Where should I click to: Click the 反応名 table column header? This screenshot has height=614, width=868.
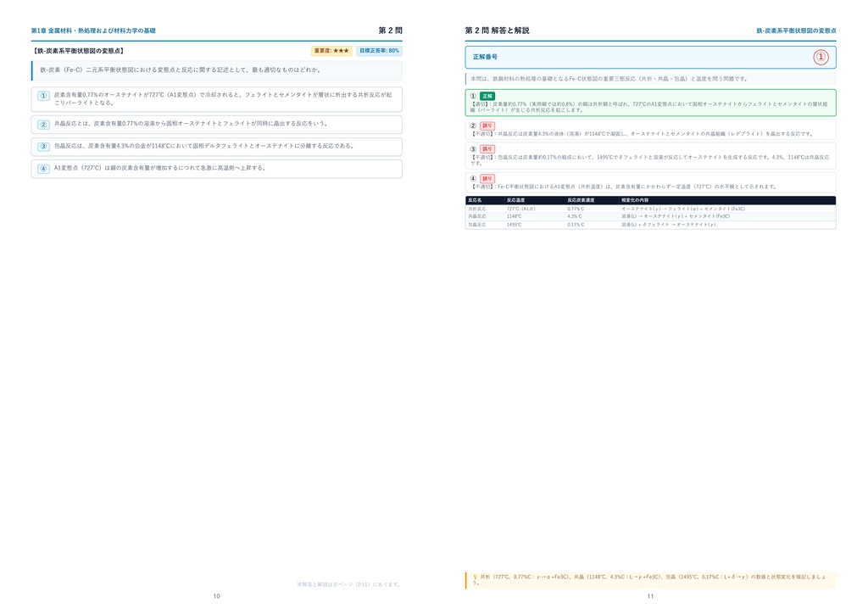pyautogui.click(x=475, y=200)
